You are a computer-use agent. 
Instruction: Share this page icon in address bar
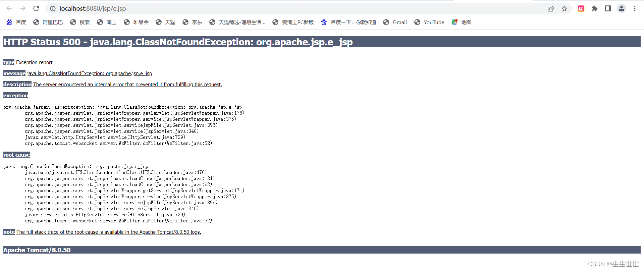(551, 9)
